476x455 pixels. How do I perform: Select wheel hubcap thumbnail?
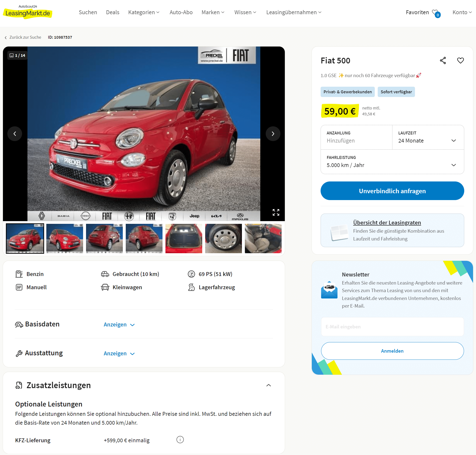point(224,239)
